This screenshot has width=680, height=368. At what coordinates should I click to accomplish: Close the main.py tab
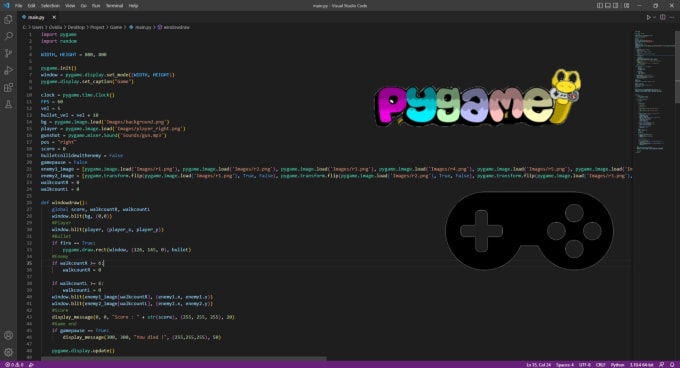[54, 17]
